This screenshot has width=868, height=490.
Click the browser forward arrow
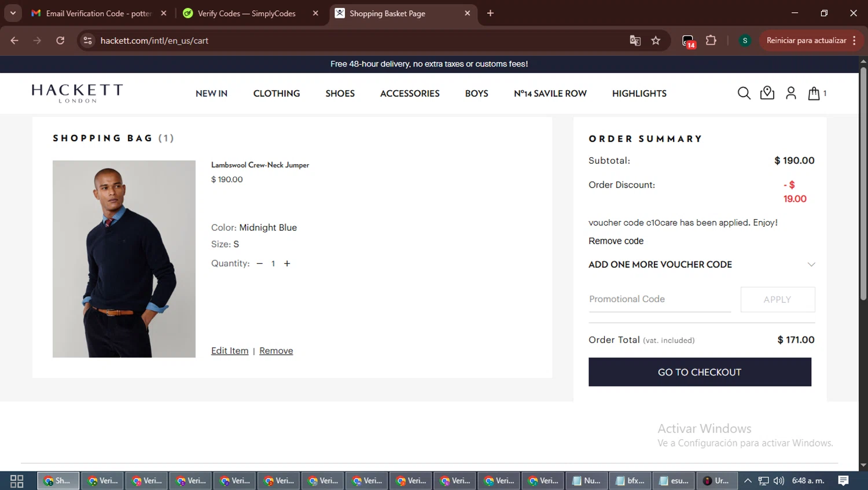tap(37, 40)
